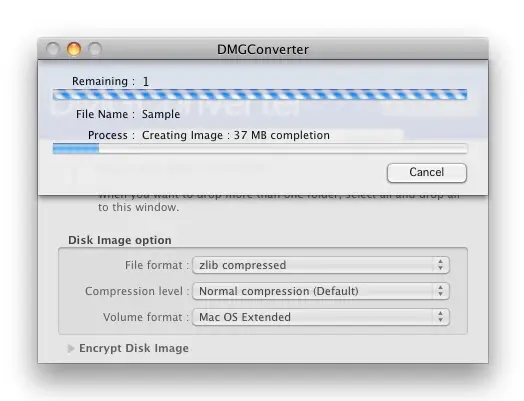Expand the Encrypt Disk Image disclosure triangle

(71, 349)
